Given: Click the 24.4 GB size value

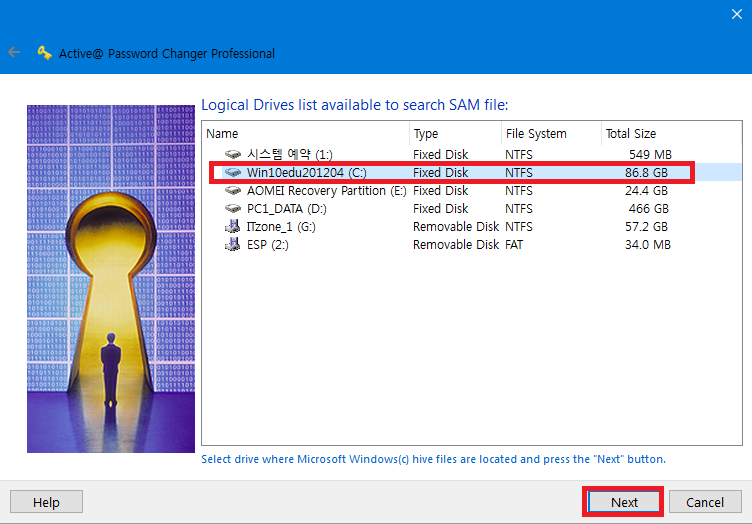Looking at the screenshot, I should pos(646,191).
